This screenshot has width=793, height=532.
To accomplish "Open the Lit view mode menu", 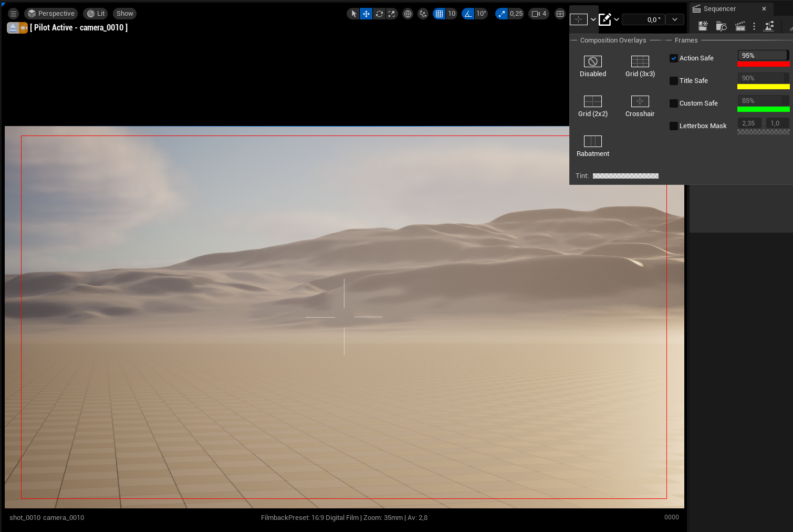I will (x=96, y=14).
